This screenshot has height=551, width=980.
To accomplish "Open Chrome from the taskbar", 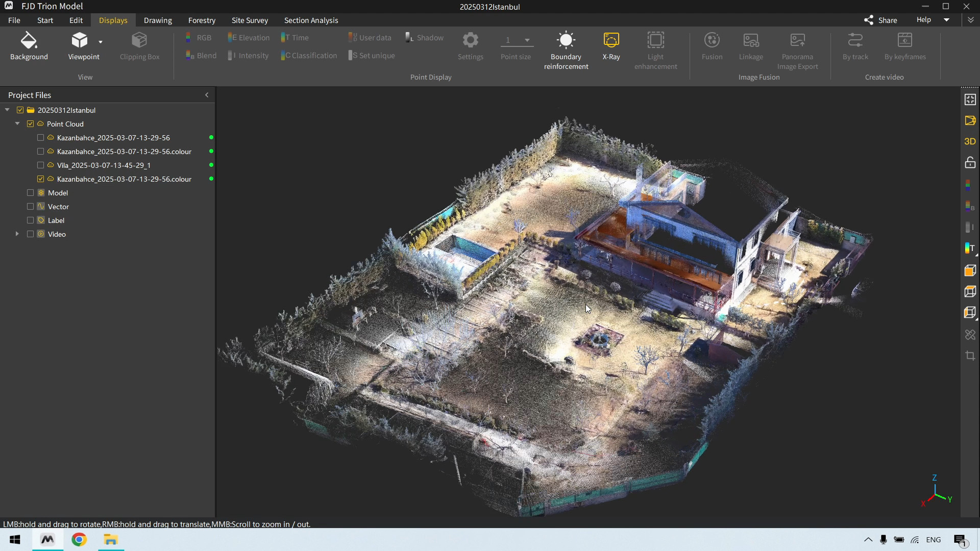I will [79, 540].
